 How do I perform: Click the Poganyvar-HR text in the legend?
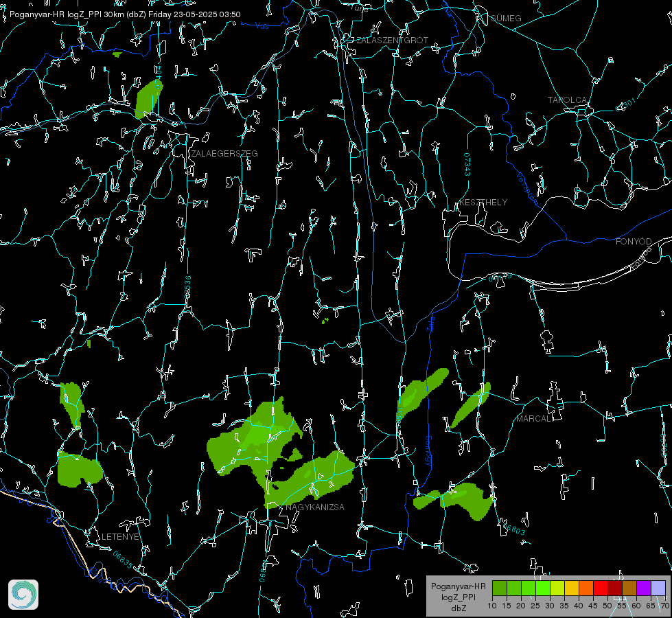458,586
